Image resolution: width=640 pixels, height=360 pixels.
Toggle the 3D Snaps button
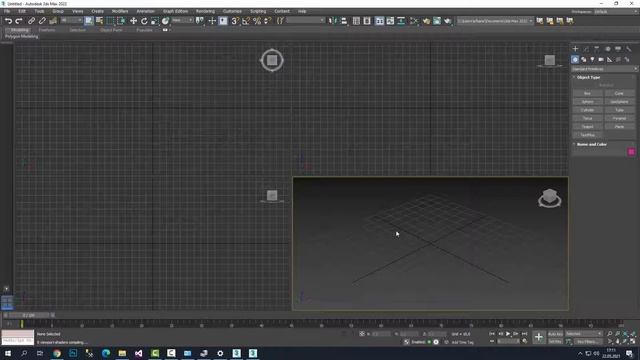235,21
